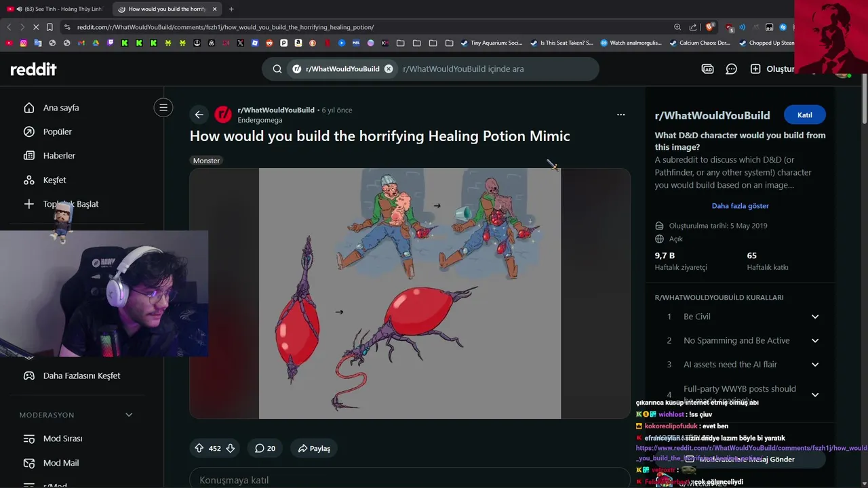Open Mod Sırası in sidebar

[62, 439]
